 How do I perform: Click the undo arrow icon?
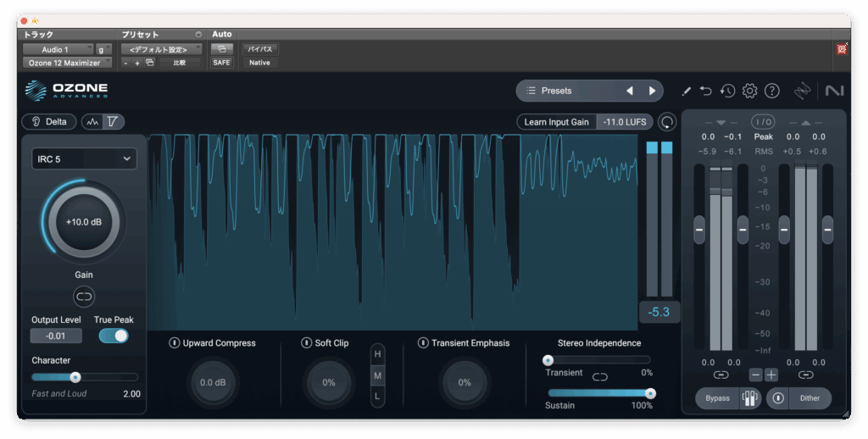[x=706, y=91]
